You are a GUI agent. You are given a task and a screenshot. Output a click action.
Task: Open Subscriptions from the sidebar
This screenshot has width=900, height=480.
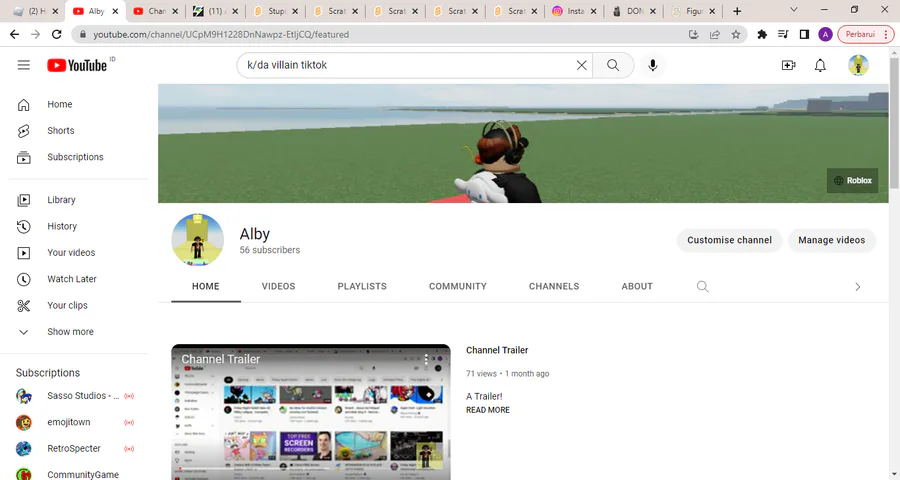75,157
